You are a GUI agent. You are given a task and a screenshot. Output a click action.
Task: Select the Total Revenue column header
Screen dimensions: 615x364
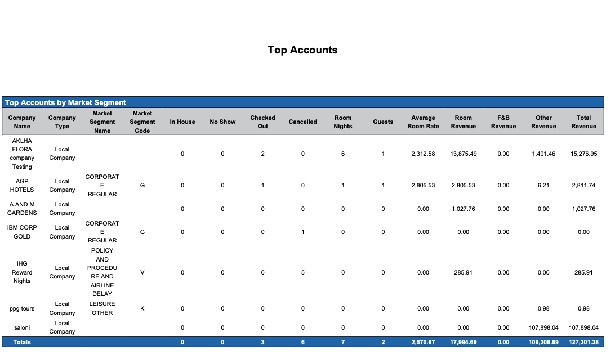(x=583, y=122)
